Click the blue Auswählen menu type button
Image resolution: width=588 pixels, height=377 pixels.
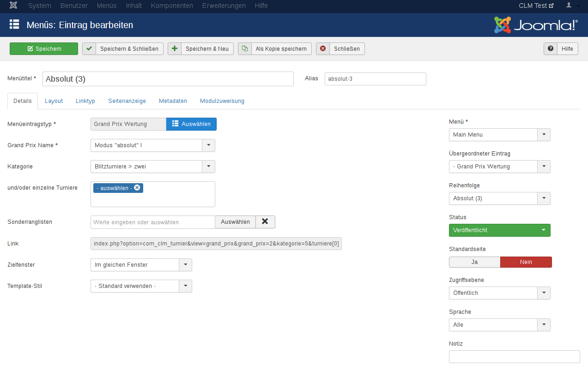(x=191, y=124)
